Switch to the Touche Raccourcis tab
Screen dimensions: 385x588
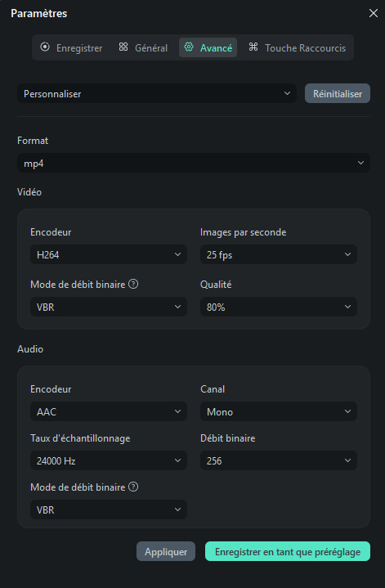point(297,47)
